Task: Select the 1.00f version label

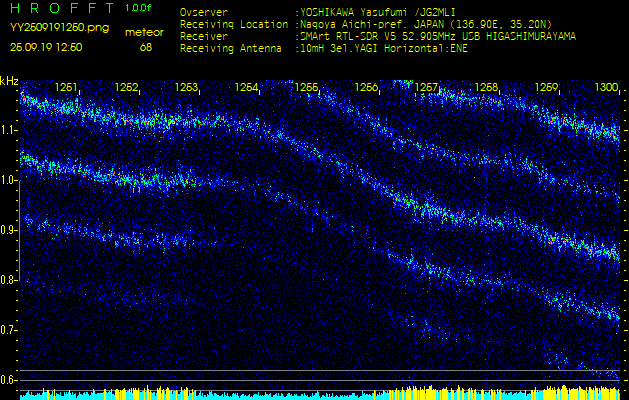Action: [x=138, y=9]
